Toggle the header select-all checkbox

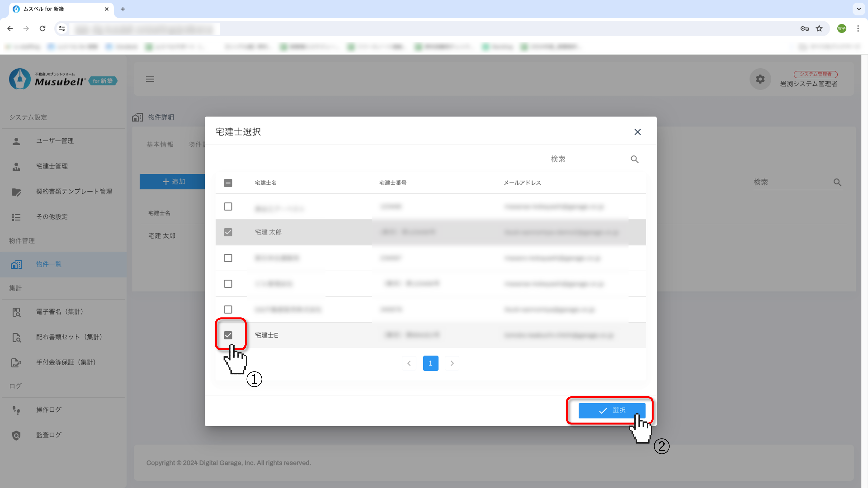click(x=228, y=183)
